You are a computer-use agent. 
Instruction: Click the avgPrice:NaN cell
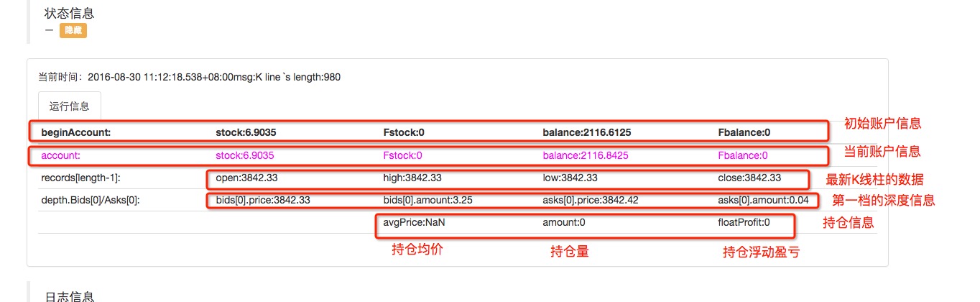[x=415, y=223]
